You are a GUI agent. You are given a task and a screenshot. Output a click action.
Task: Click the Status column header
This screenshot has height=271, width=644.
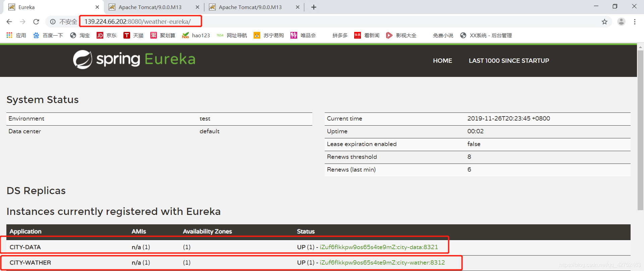pos(306,231)
